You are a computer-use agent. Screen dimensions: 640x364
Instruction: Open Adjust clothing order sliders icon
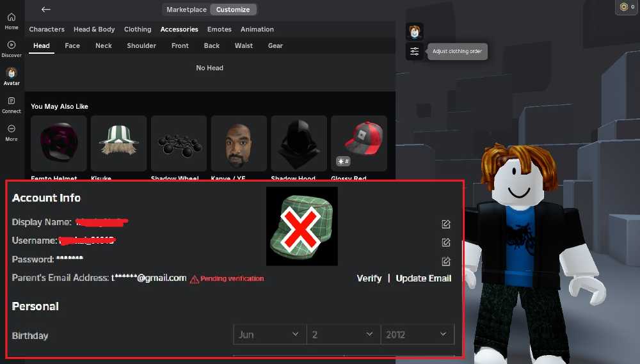pos(414,51)
